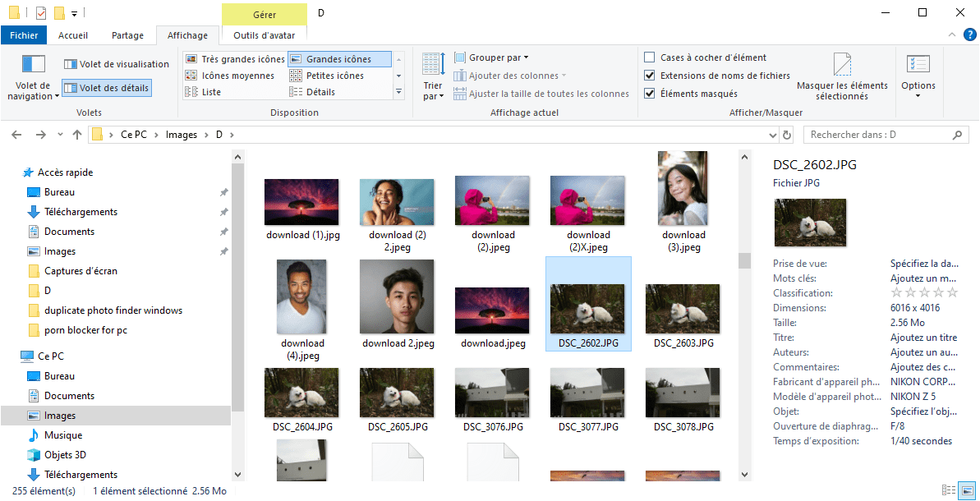Select download (1).jpg thumbnail
The image size is (980, 501).
[302, 202]
